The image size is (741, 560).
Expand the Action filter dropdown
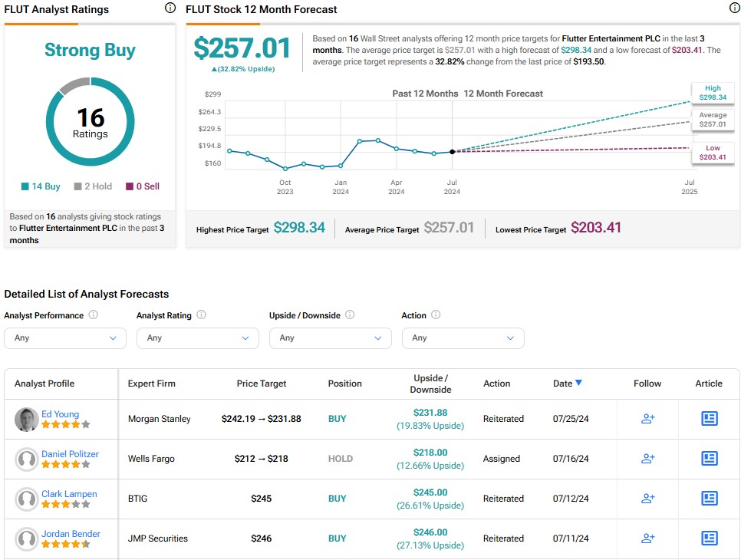click(463, 338)
